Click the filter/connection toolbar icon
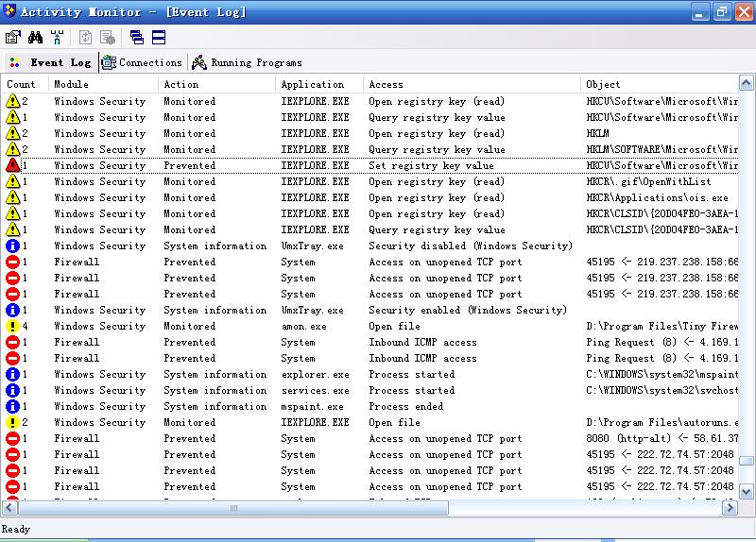 (x=57, y=37)
